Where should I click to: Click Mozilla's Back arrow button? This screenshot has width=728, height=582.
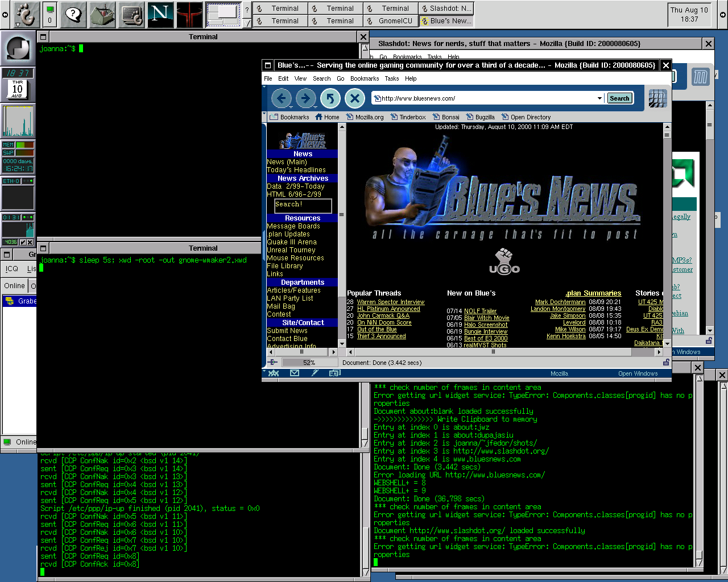[x=282, y=98]
